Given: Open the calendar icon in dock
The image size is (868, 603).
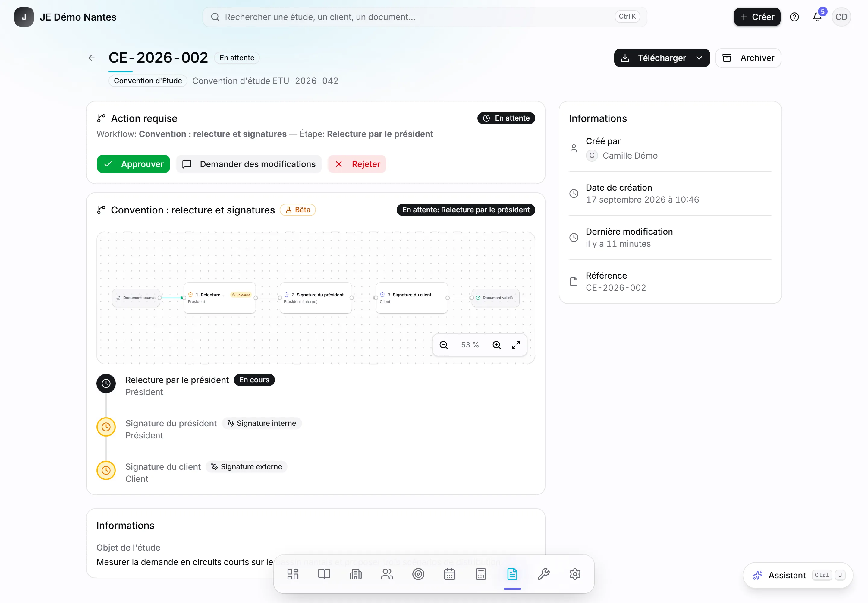Looking at the screenshot, I should click(449, 574).
